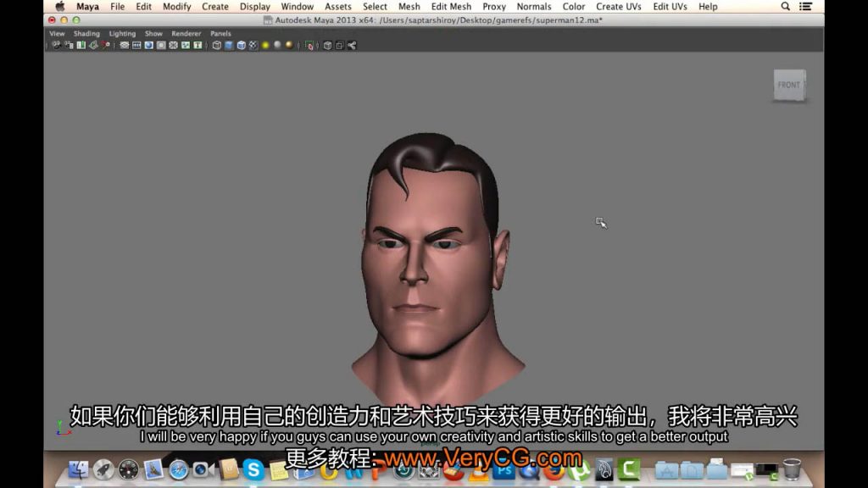Click the camera attributes icon
Viewport: 868px width, 488px height.
pos(69,46)
